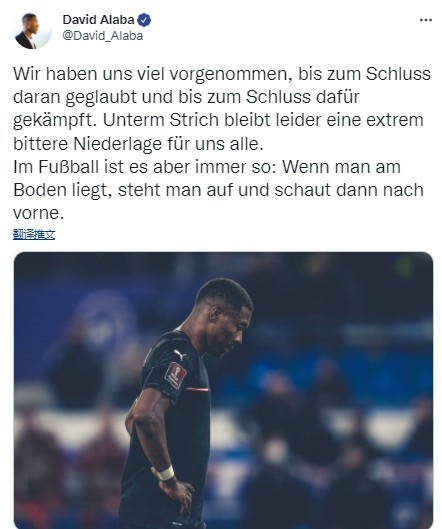This screenshot has height=529, width=442.
Task: Click the red sleeve badge patch in photo
Action: (x=175, y=375)
